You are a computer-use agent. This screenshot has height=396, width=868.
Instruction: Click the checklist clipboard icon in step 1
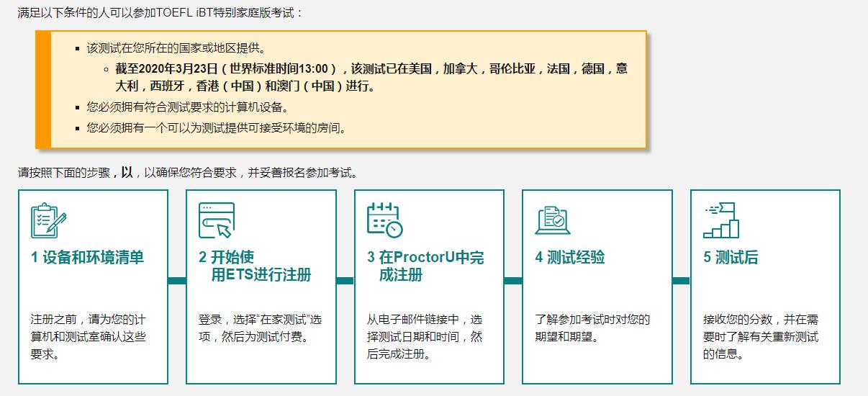click(49, 220)
